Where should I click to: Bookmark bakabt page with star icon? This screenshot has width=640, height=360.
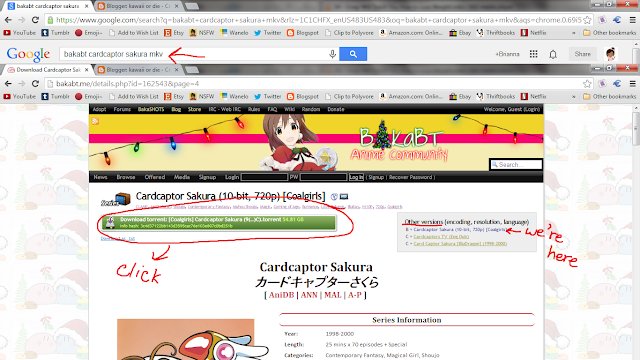587,84
